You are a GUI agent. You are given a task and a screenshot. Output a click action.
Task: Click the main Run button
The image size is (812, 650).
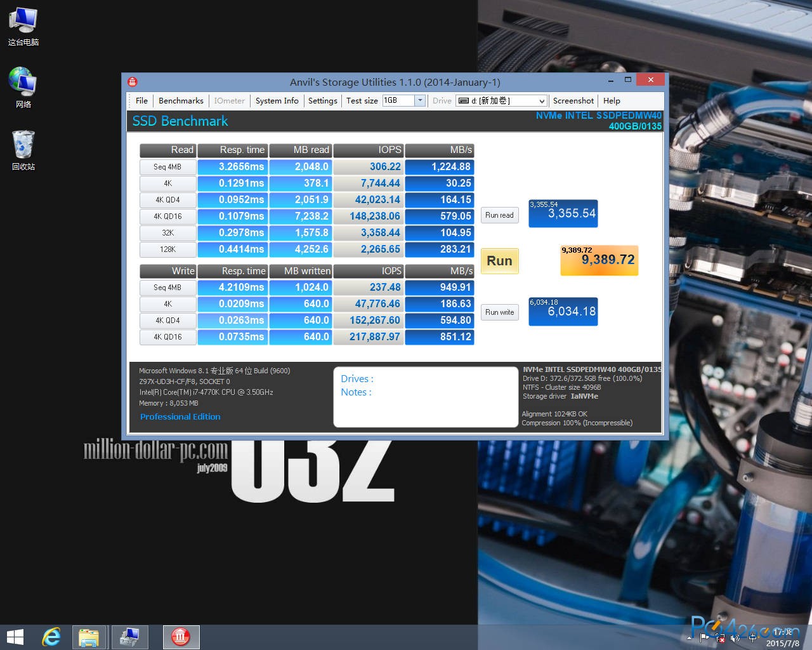coord(499,261)
